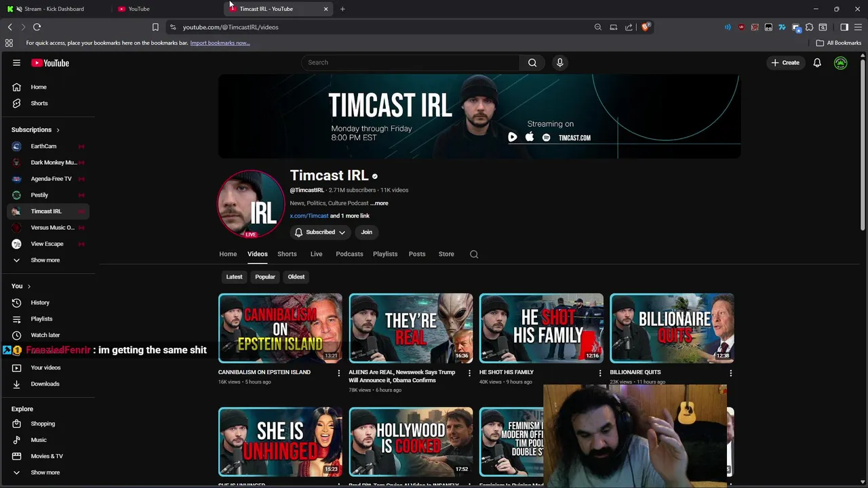This screenshot has width=868, height=488.
Task: Activate voice search microphone
Action: tap(559, 62)
